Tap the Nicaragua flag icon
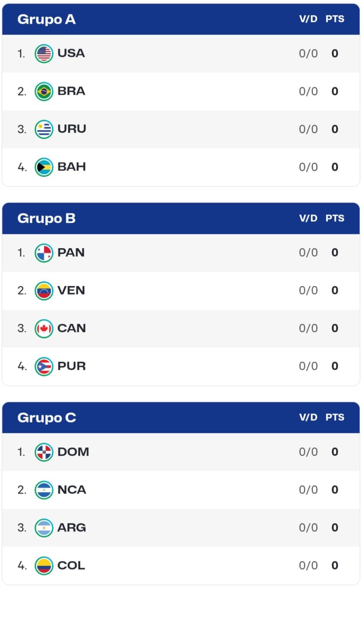Screen dimensions: 364x619 [44, 490]
